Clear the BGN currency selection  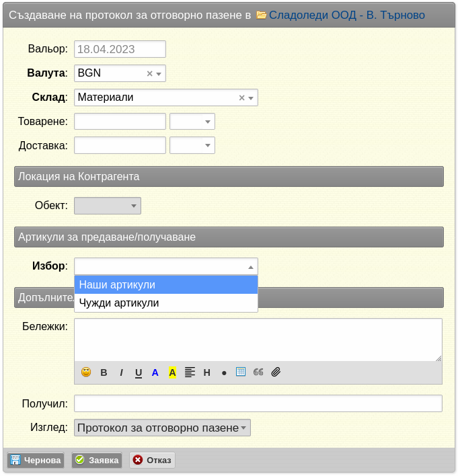(149, 73)
